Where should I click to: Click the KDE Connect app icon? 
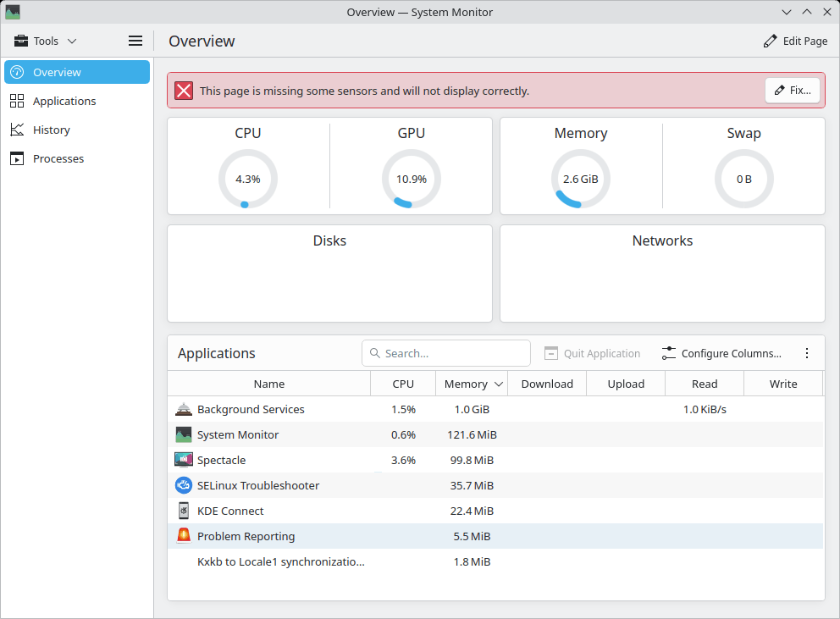(184, 511)
